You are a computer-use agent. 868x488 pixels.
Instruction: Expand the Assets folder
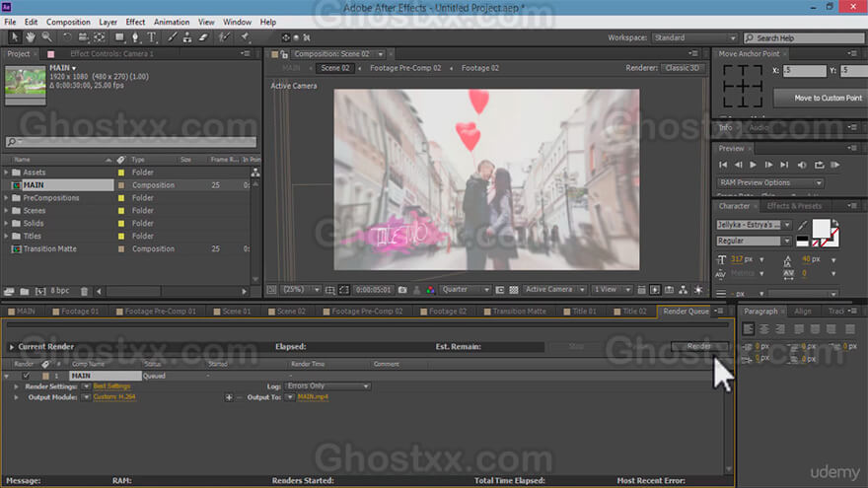6,173
